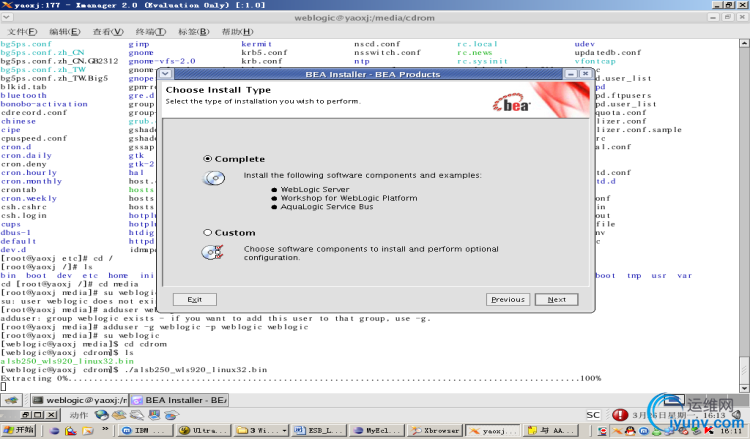Minimize the BEA Installer dialog
The width and height of the screenshot is (750, 439).
570,74
